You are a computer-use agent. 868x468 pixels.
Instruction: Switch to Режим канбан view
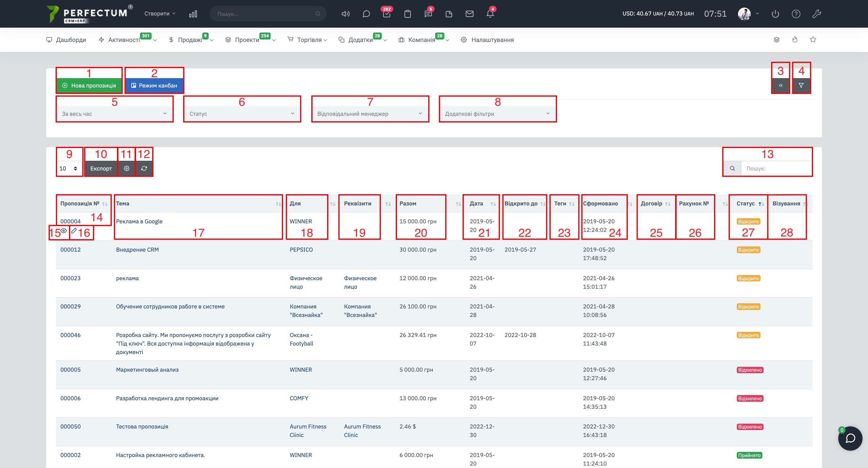coord(154,85)
